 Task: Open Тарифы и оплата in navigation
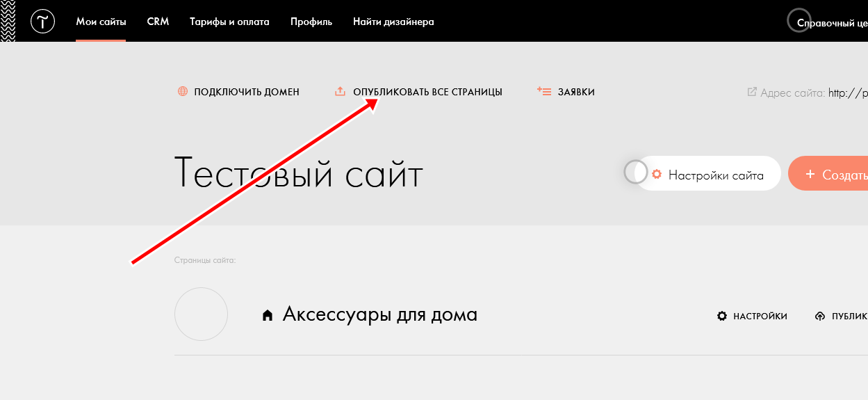[x=229, y=22]
